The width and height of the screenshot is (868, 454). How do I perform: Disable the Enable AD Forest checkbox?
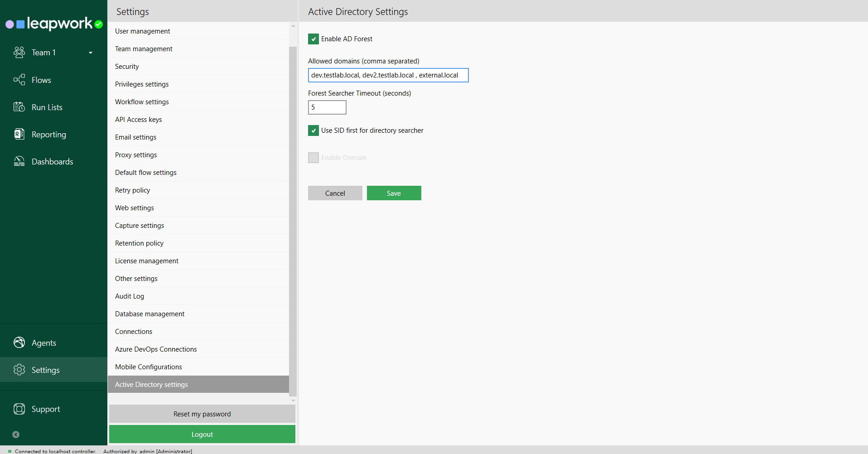tap(313, 39)
